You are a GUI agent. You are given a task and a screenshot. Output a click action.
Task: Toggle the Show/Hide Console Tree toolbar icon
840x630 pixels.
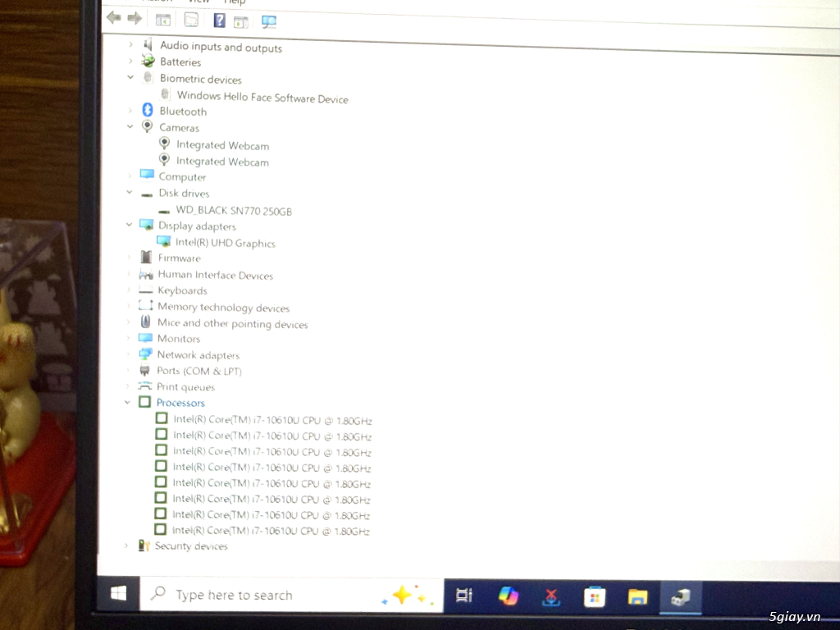(x=163, y=20)
